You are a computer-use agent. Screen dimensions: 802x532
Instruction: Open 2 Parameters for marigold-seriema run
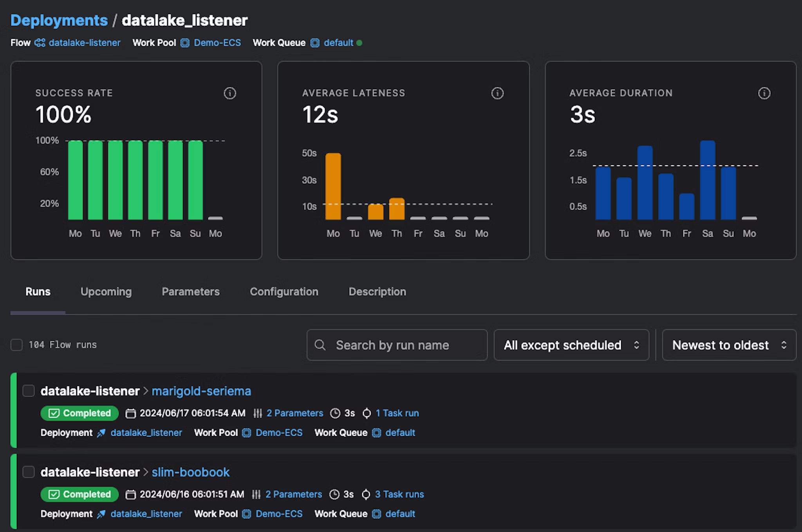click(x=294, y=413)
